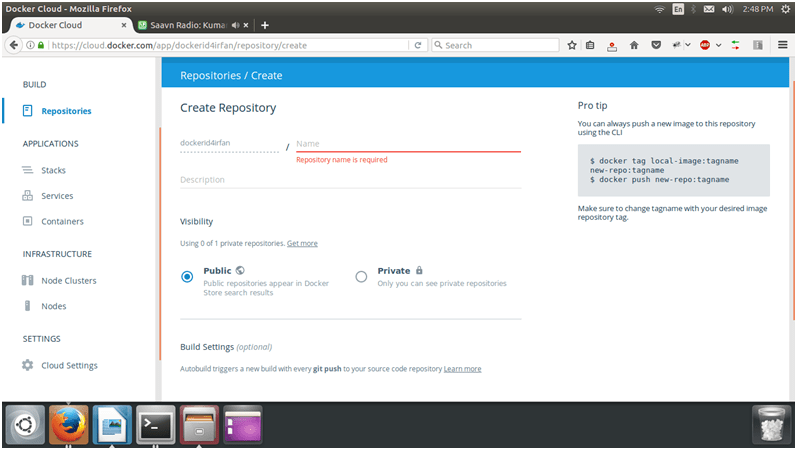Click the repository Name input field

click(x=408, y=144)
